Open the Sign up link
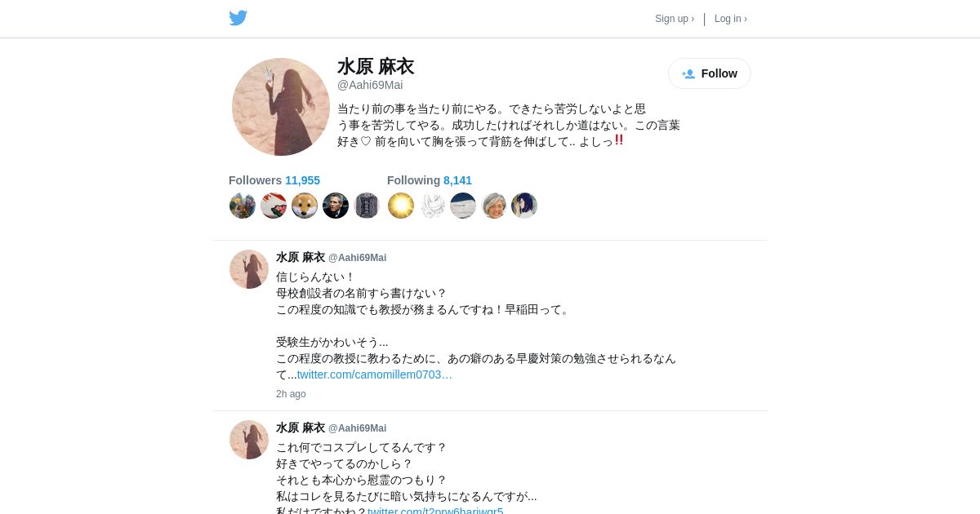Viewport: 980px width, 514px height. pyautogui.click(x=675, y=19)
